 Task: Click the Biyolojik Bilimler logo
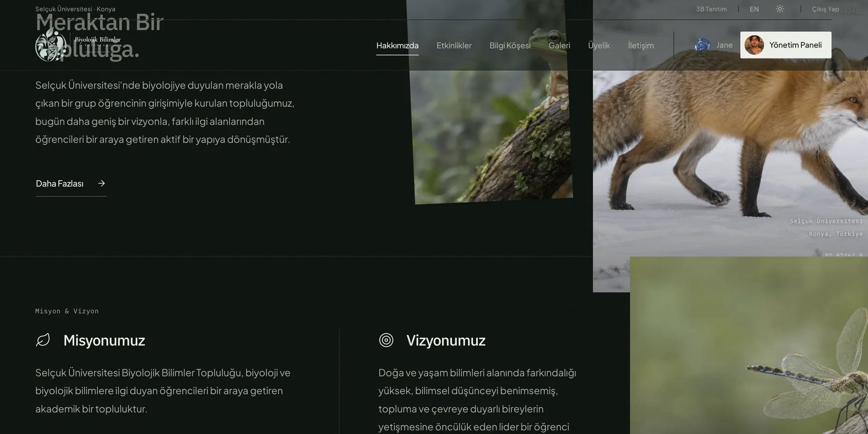[78, 44]
